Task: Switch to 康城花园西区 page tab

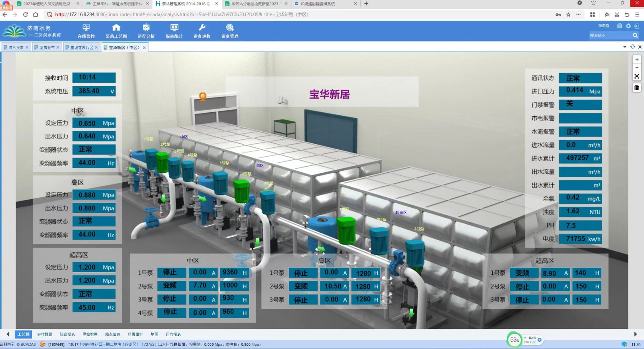Action: 81,47
